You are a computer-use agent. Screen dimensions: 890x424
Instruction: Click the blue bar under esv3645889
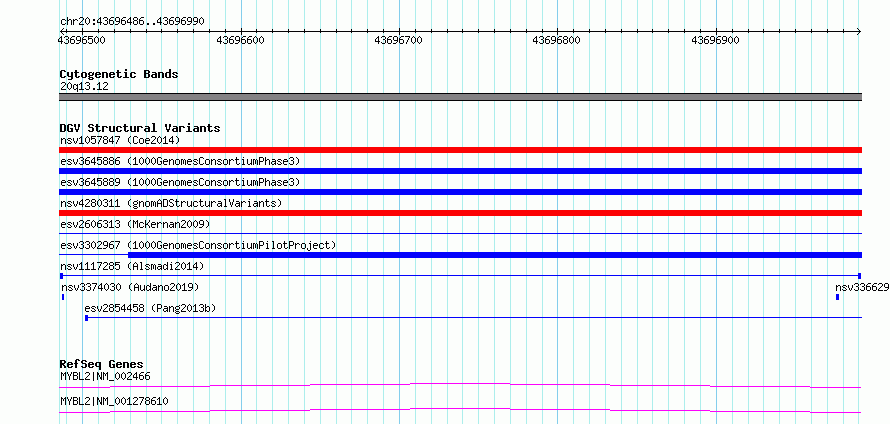[460, 192]
